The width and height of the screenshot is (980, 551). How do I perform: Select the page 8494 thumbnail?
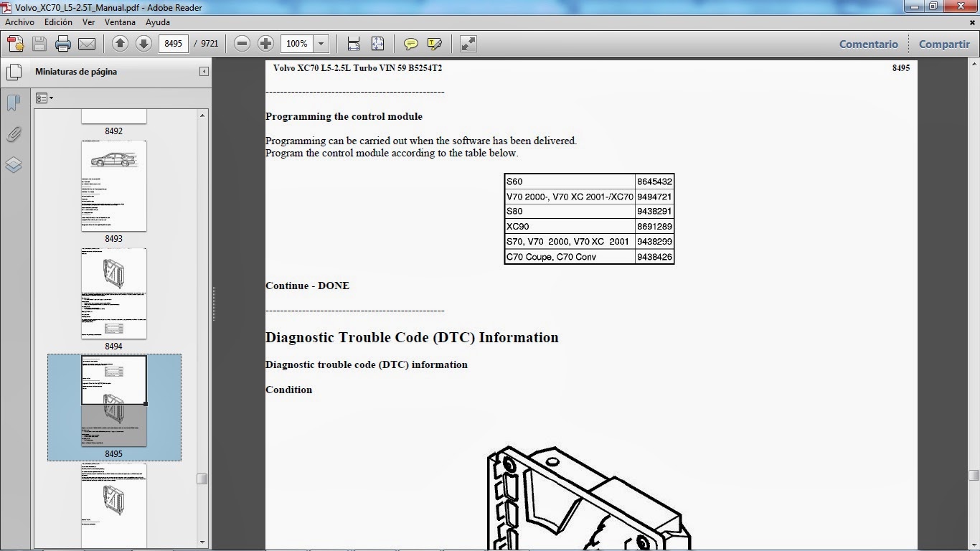(x=114, y=293)
